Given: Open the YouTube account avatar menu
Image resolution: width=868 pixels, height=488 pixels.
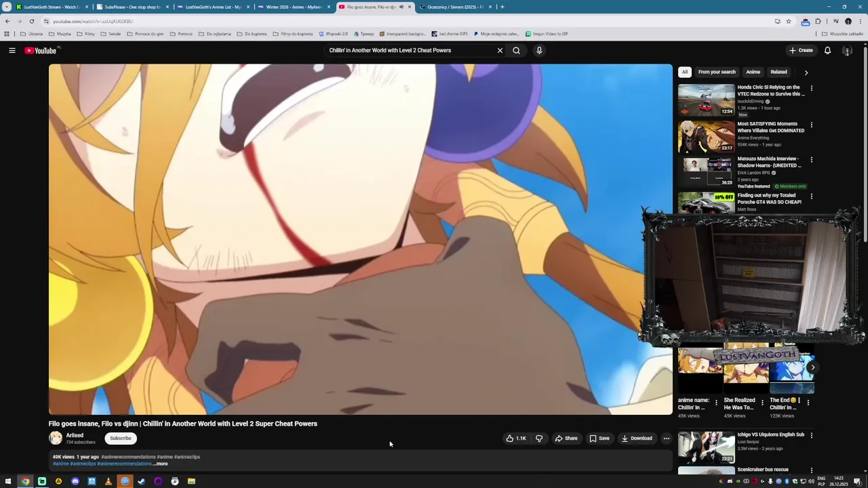Looking at the screenshot, I should pyautogui.click(x=847, y=50).
